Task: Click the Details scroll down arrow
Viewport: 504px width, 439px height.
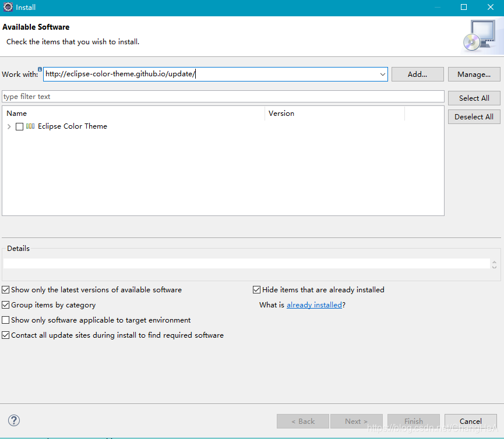Action: click(494, 267)
